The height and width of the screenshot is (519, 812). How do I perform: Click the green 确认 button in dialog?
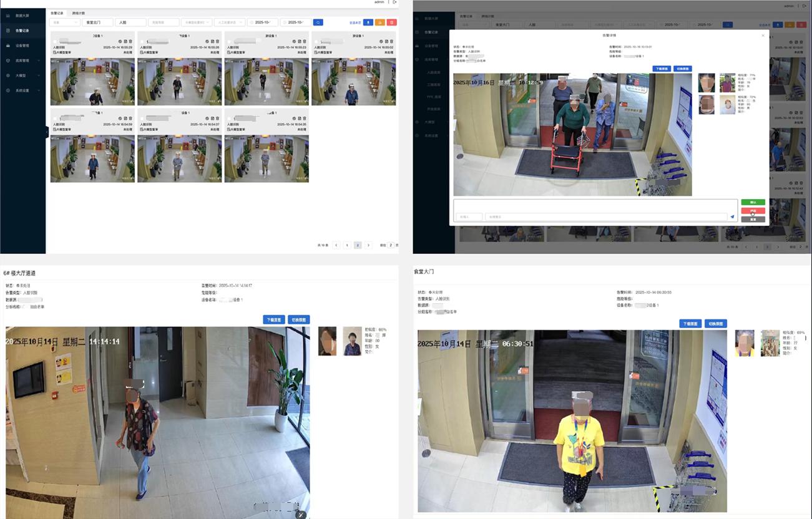tap(753, 203)
